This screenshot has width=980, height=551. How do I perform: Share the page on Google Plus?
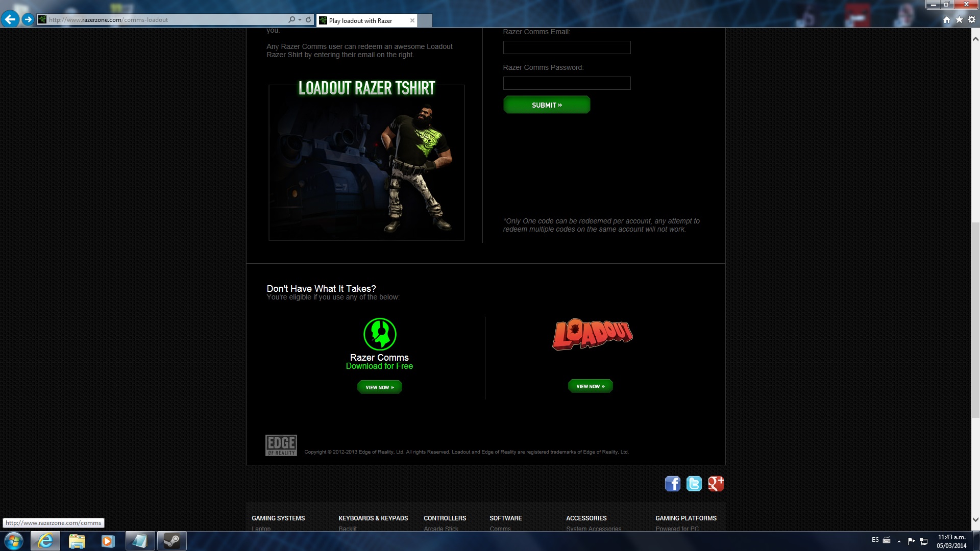pyautogui.click(x=716, y=484)
